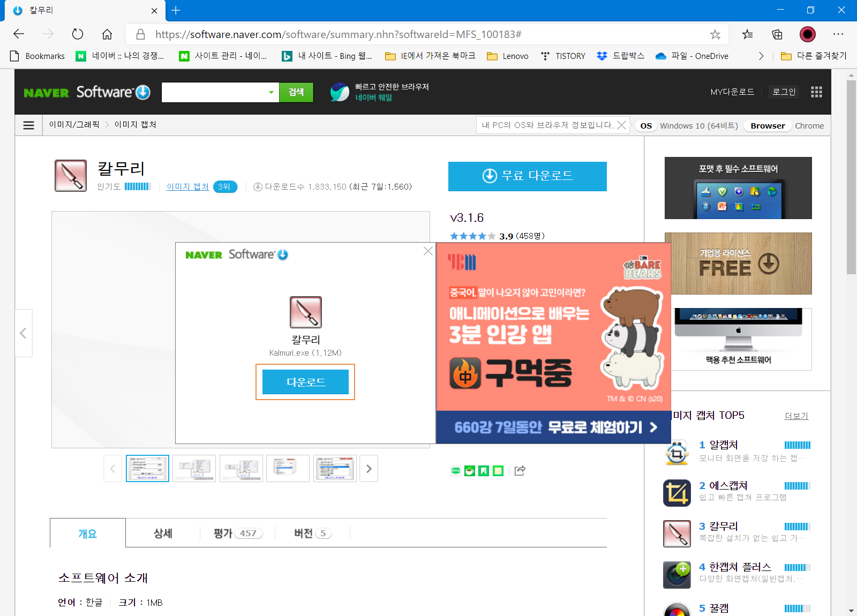Click the page vertical scrollbar thumb
The image size is (857, 616).
click(x=851, y=177)
